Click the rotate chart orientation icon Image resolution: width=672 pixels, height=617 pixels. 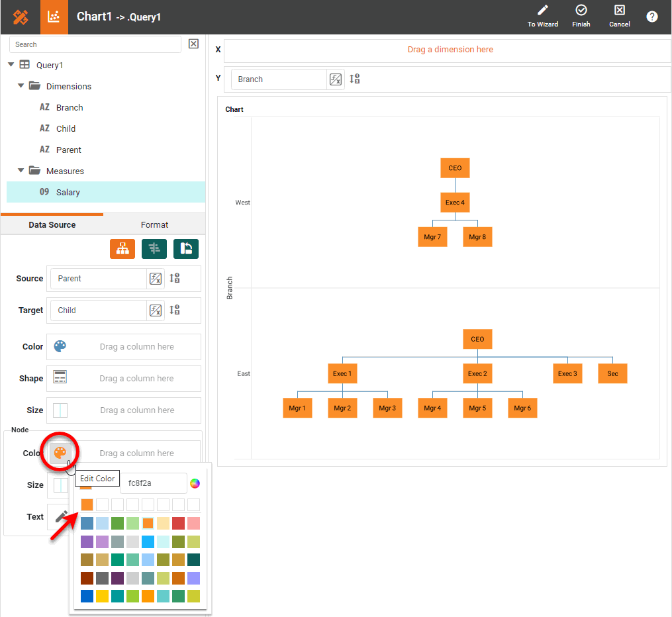click(186, 248)
